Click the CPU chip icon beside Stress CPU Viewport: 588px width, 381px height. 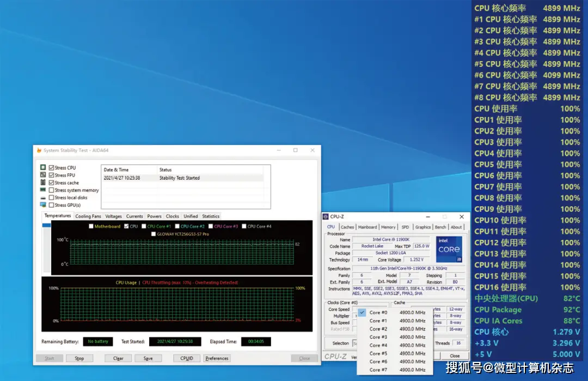(43, 167)
